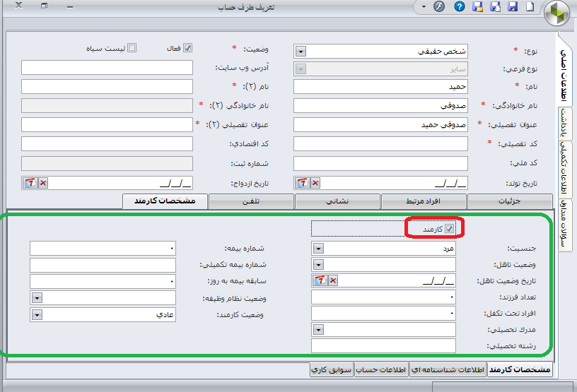The image size is (577, 392).
Task: Focus the عنوان تفصیلی (۲) input field
Action: coord(107,125)
